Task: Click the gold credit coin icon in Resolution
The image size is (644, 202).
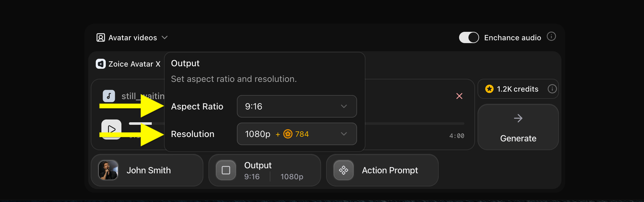Action: (288, 134)
